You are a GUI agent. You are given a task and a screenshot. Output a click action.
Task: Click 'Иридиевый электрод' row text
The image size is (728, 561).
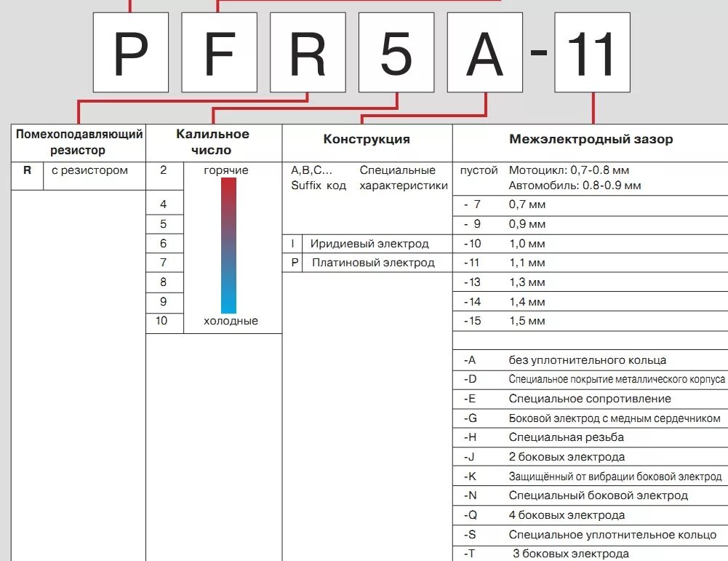point(369,244)
